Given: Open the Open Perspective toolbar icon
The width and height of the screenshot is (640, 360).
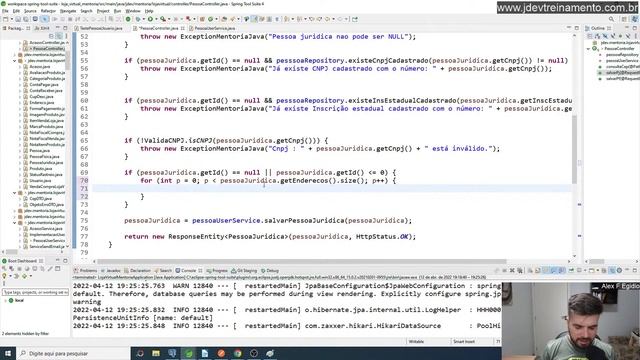Looking at the screenshot, I should tap(624, 19).
